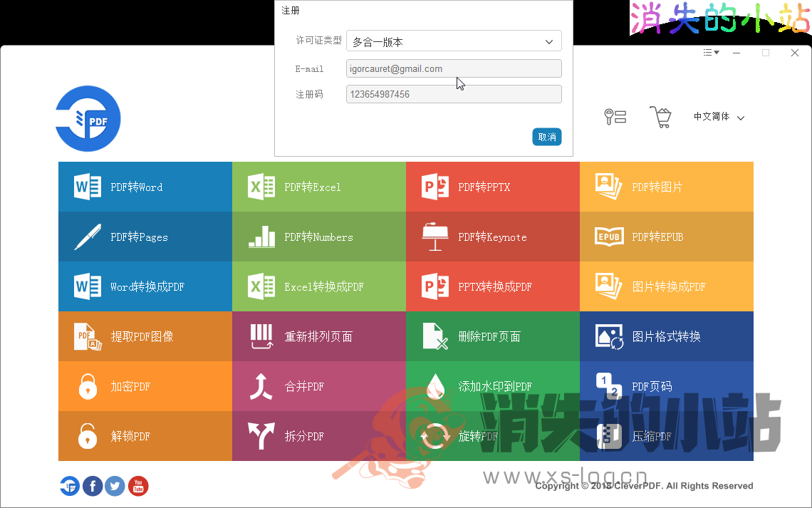The image size is (812, 508).
Task: Select the PDF转EPUB book icon
Action: [x=609, y=237]
